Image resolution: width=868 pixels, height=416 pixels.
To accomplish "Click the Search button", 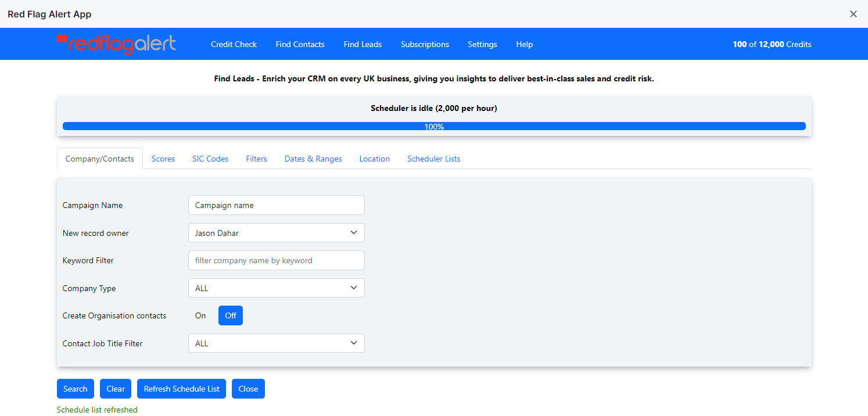I will coord(76,389).
